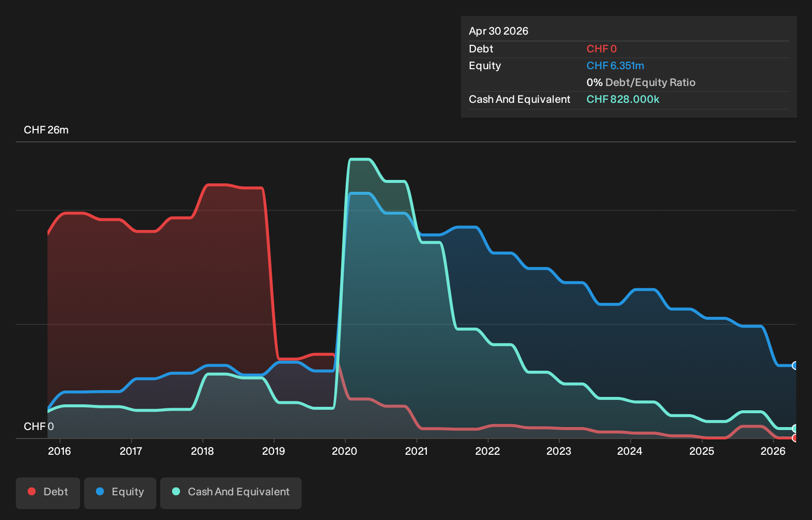
Task: Toggle the Debt series legend button
Action: [x=48, y=493]
